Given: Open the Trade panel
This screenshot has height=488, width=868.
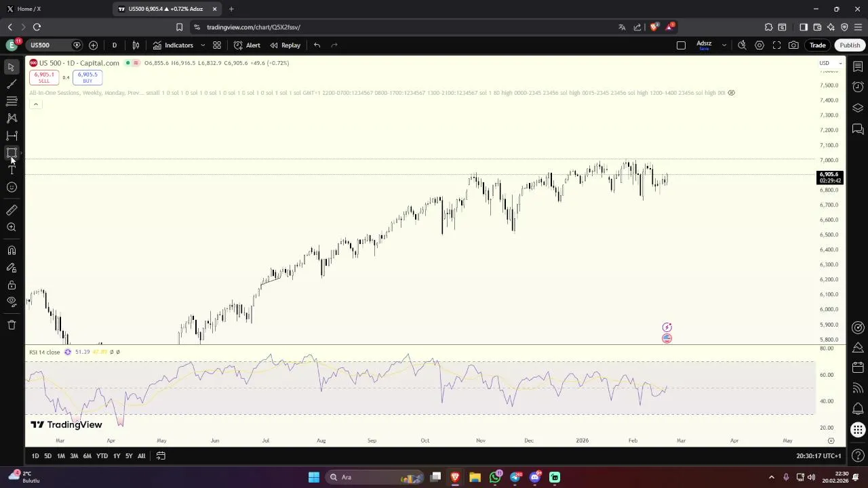Looking at the screenshot, I should pos(817,45).
